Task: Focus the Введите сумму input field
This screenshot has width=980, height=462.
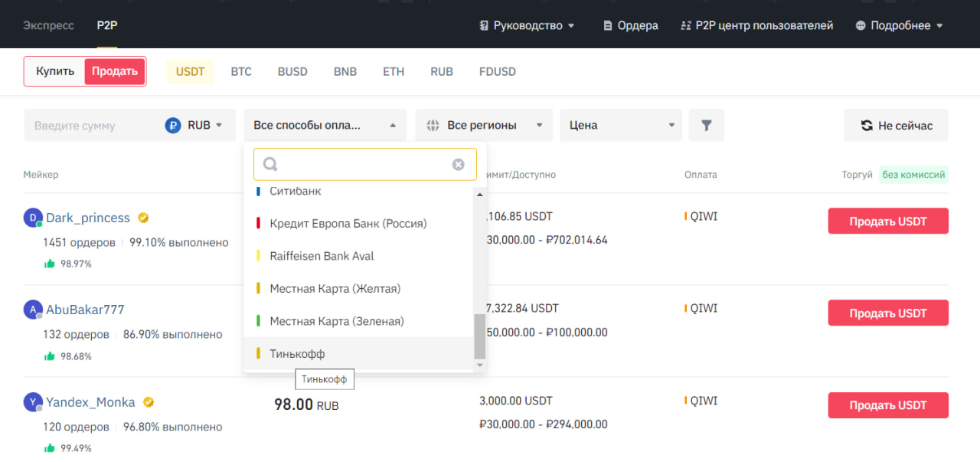Action: (92, 126)
